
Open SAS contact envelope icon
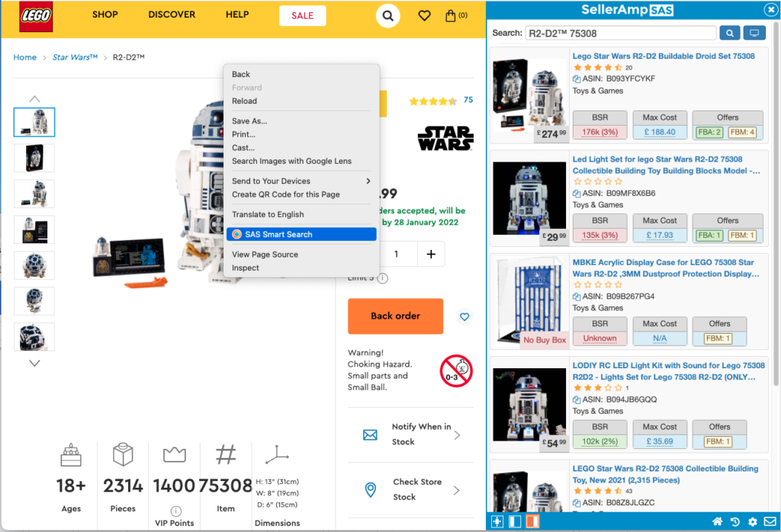[770, 521]
